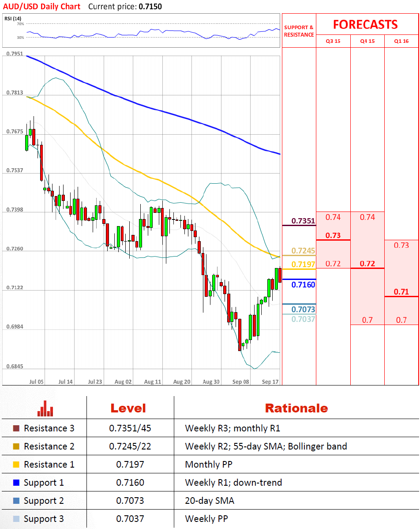Click the Rationale column header
This screenshot has height=529, width=420.
tap(296, 408)
